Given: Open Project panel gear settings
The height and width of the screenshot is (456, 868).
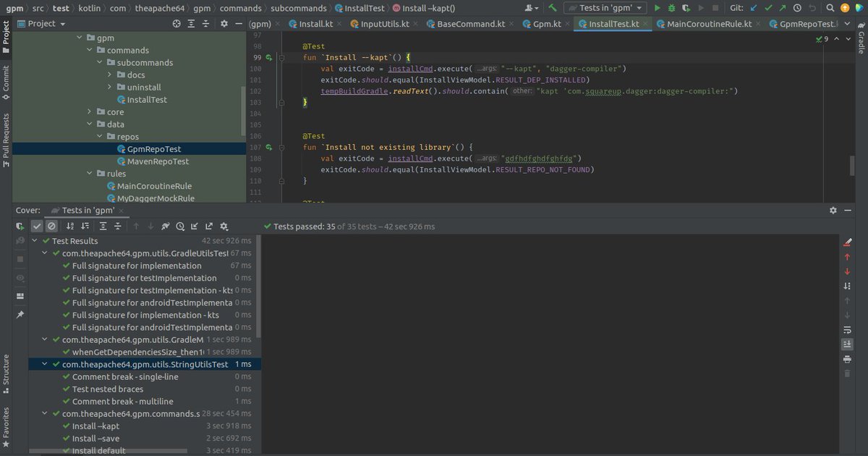Looking at the screenshot, I should pos(224,23).
